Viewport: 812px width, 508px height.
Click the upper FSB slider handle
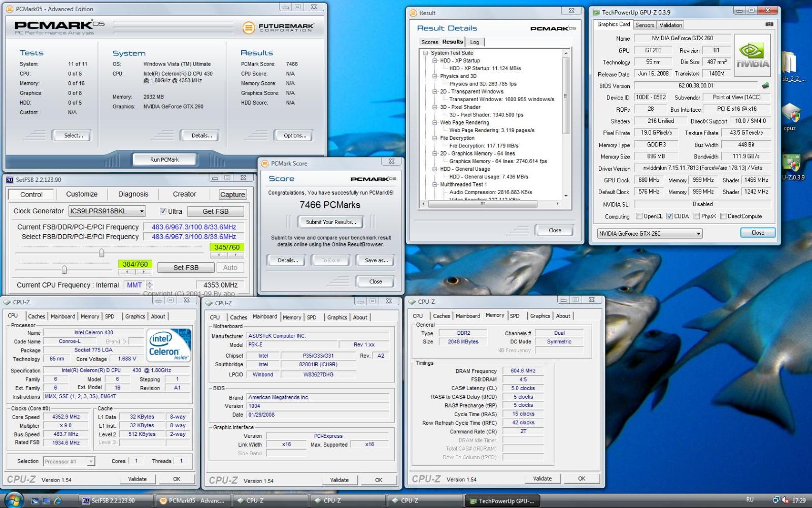coord(101,252)
